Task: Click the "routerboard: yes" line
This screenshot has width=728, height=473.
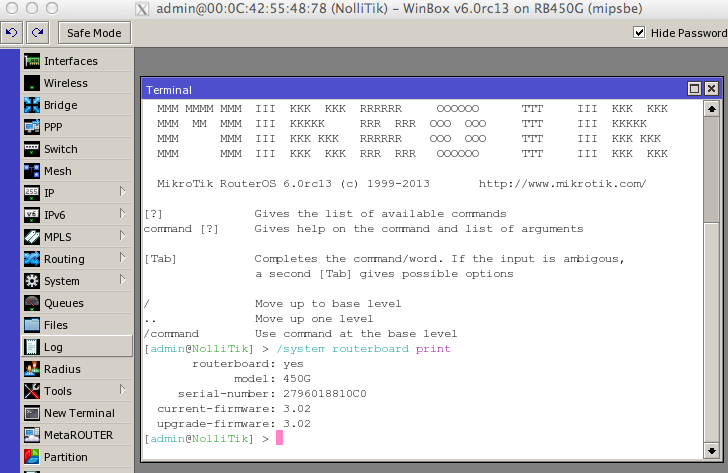Action: (248, 364)
